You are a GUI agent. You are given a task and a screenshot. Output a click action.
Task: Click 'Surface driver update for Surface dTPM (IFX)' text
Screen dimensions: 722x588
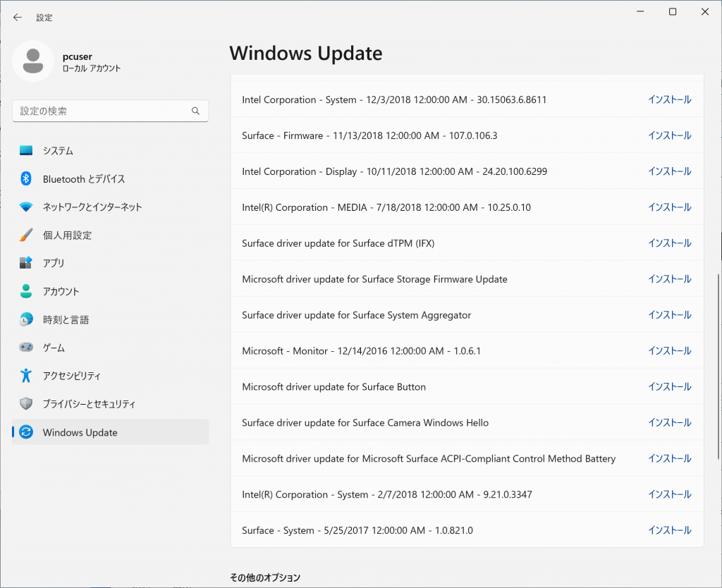338,243
